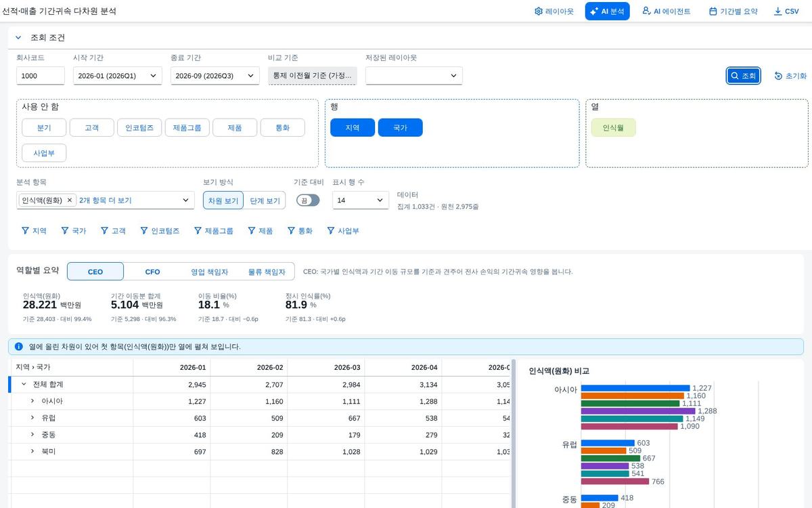Click the 인식월 column dimension chip
The width and height of the screenshot is (812, 508).
(x=613, y=127)
